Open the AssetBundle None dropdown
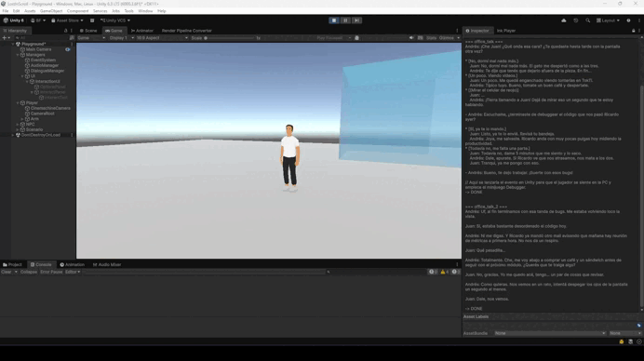644x361 pixels. pyautogui.click(x=549, y=333)
